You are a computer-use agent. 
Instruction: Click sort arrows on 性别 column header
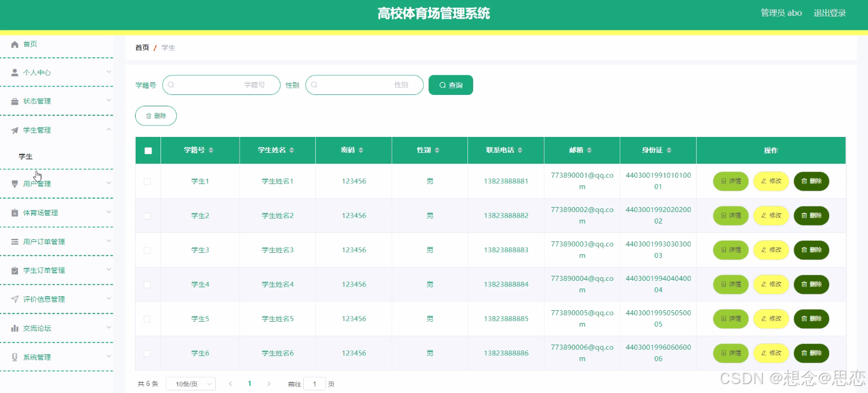tap(437, 150)
